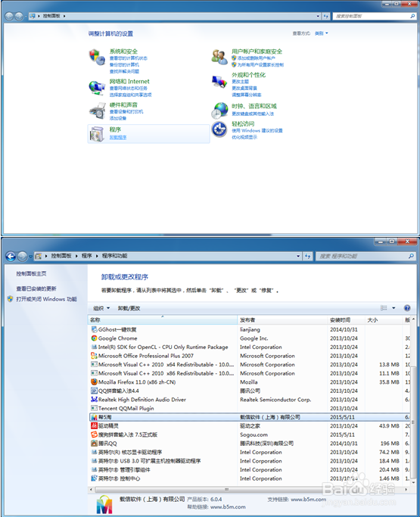This screenshot has width=420, height=517.
Task: Open Programs (程序) category icon
Action: tap(97, 134)
